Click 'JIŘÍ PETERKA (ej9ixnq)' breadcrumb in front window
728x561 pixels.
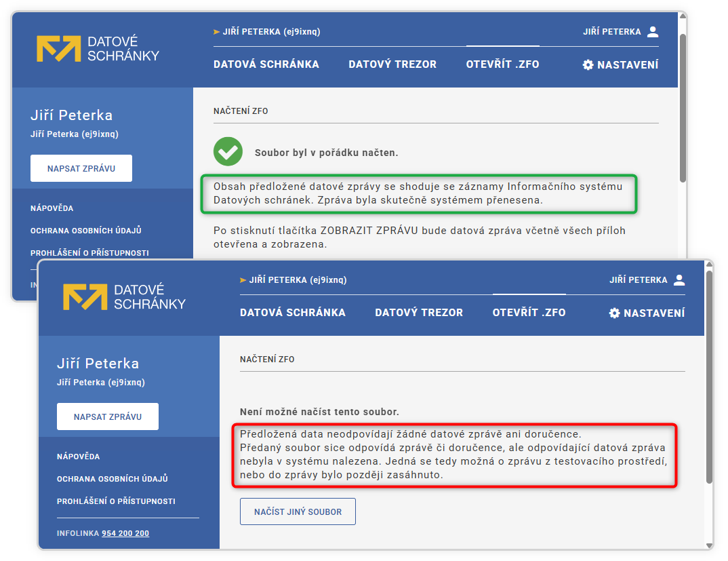click(298, 279)
